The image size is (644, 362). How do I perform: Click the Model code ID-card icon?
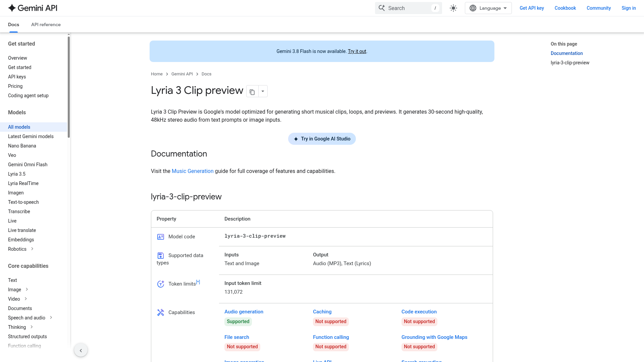[161, 237]
